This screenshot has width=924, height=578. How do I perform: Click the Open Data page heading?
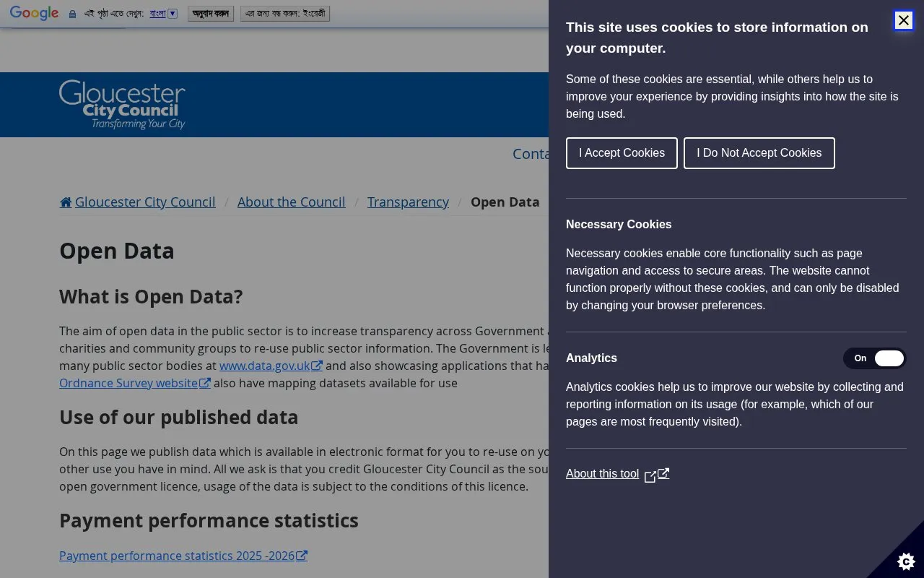(x=117, y=251)
